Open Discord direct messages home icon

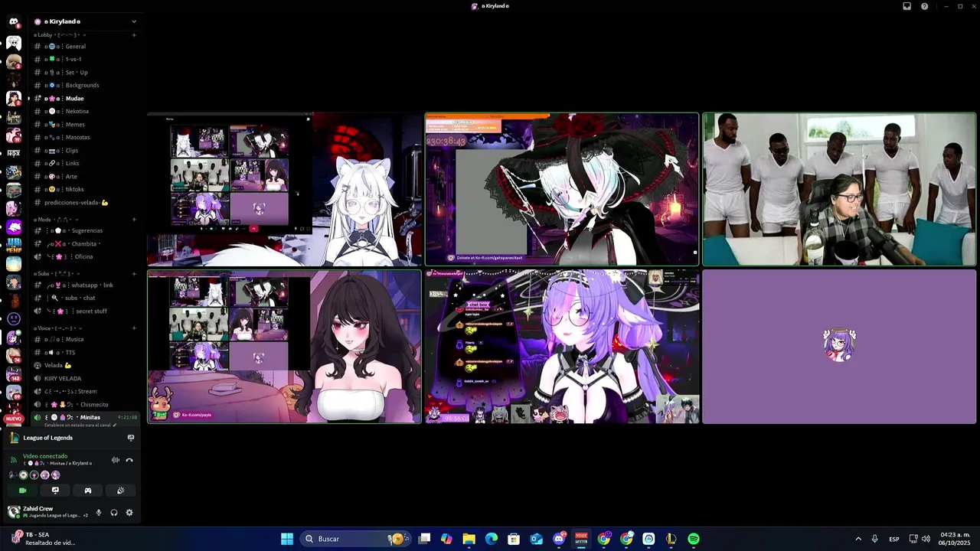coord(14,22)
